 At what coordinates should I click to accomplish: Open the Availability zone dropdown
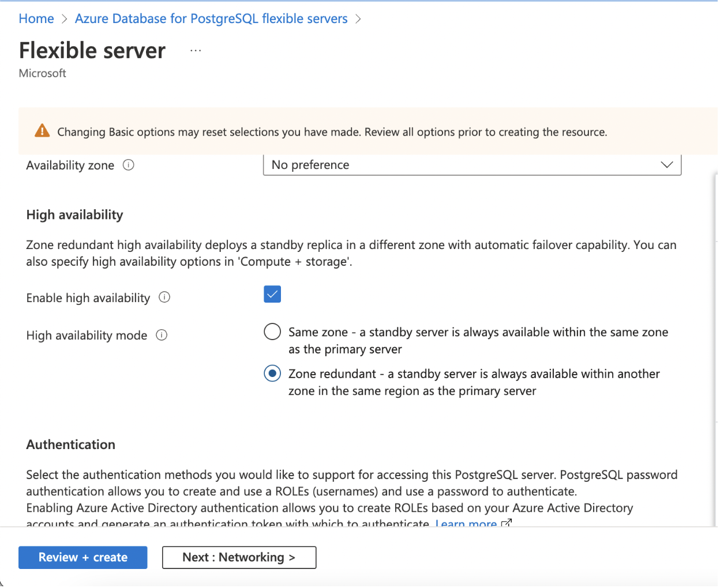pyautogui.click(x=472, y=165)
